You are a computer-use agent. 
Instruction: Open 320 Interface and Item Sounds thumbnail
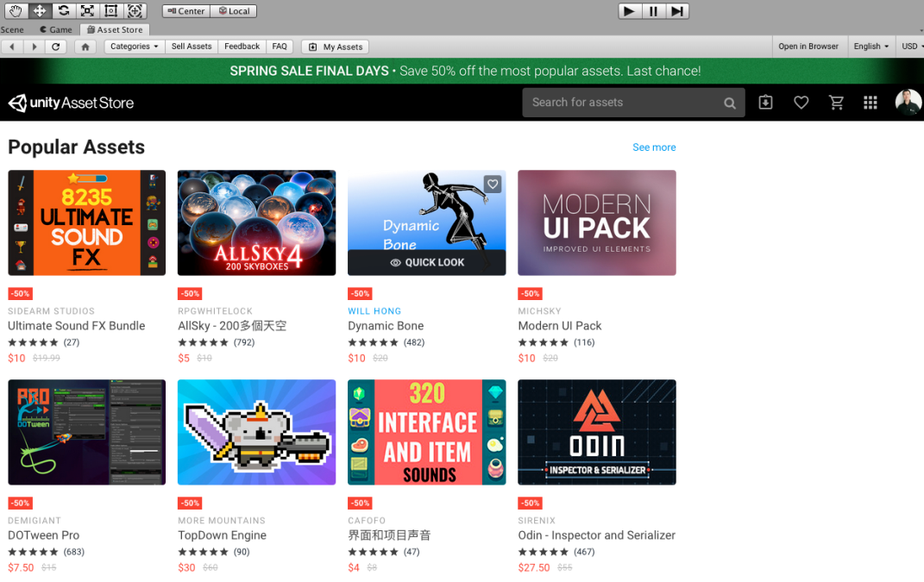pyautogui.click(x=427, y=432)
